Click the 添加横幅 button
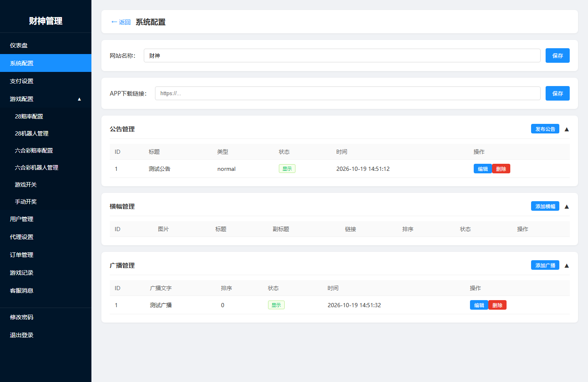 tap(545, 206)
